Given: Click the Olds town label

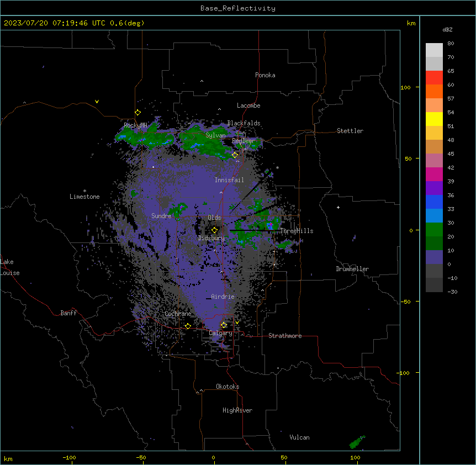Looking at the screenshot, I should 214,218.
